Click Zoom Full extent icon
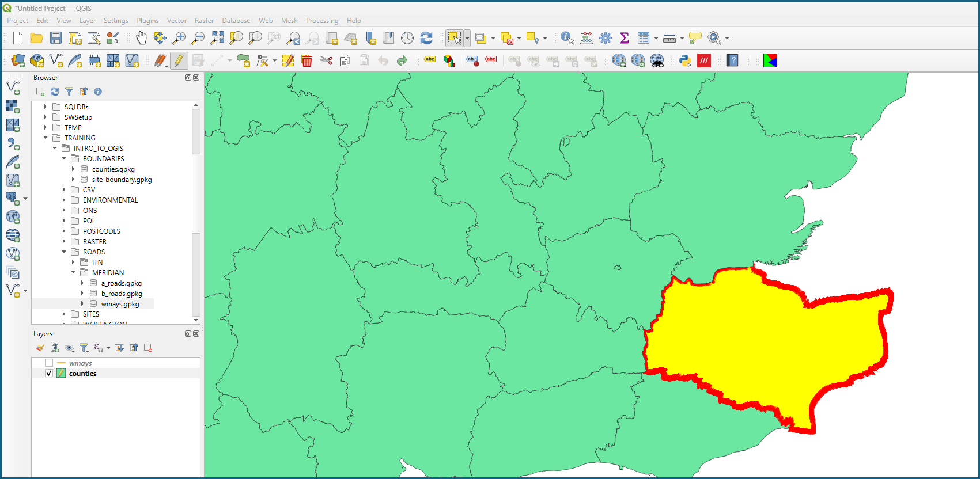Image resolution: width=980 pixels, height=479 pixels. click(x=217, y=38)
